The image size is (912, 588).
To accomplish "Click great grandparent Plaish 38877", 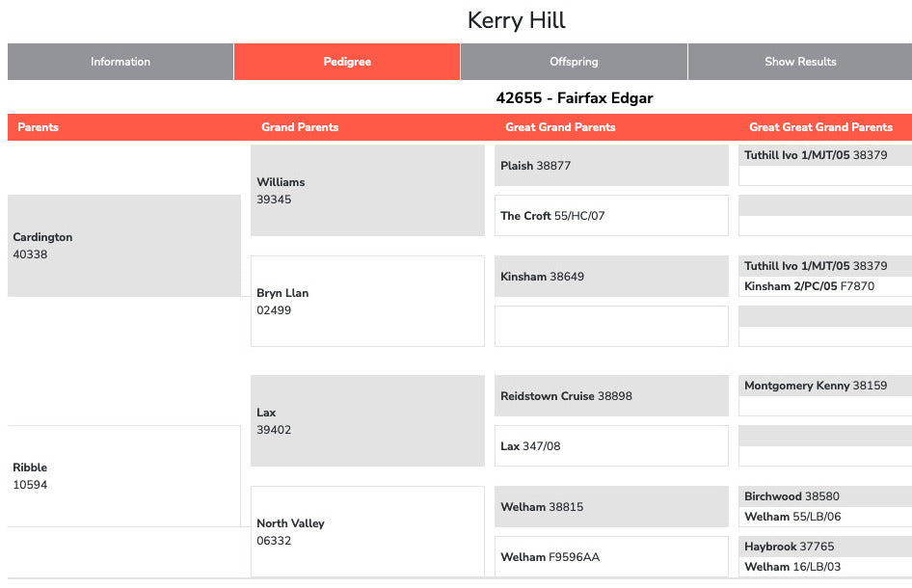I will [535, 166].
